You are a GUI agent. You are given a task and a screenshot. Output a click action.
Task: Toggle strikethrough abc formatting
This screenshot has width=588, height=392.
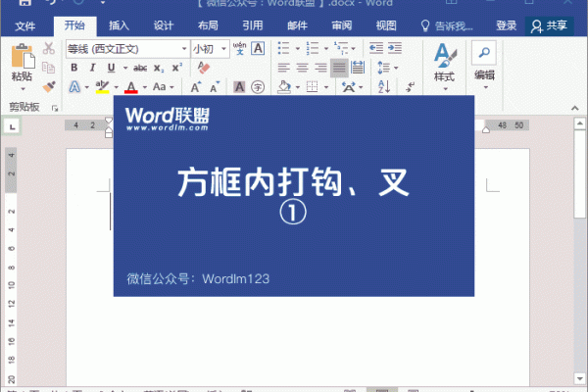pyautogui.click(x=140, y=68)
